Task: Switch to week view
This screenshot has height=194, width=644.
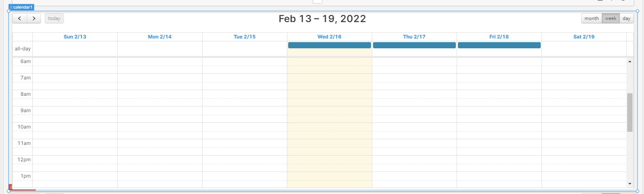Action: (610, 18)
